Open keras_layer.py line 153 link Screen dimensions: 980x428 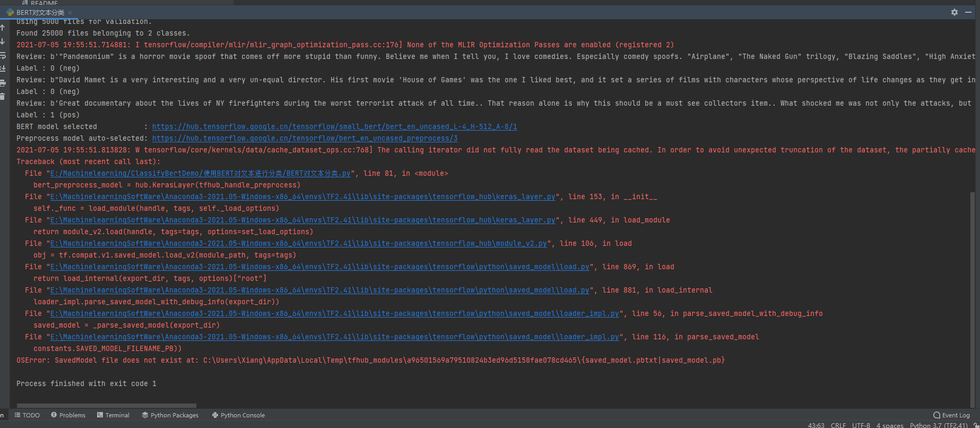tap(302, 196)
